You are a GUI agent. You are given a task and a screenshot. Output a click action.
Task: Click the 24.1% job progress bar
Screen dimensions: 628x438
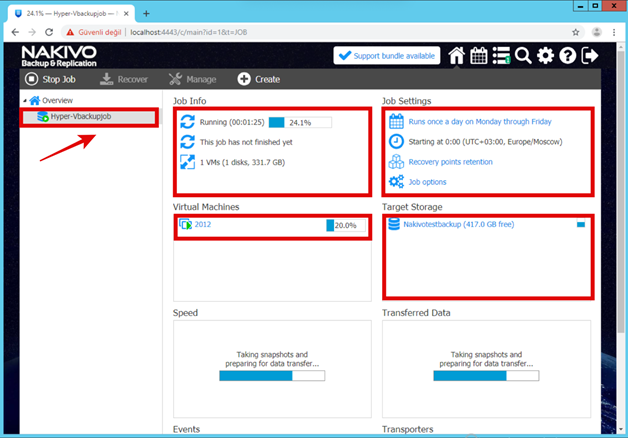(300, 123)
